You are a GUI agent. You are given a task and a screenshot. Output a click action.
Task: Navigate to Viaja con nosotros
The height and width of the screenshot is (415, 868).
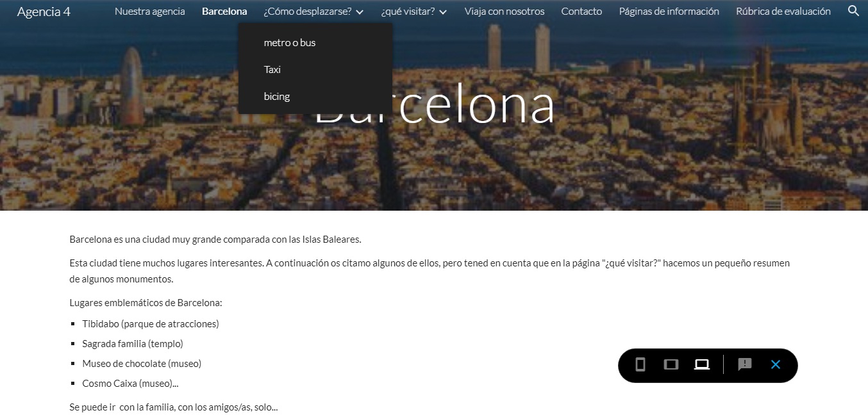tap(505, 12)
